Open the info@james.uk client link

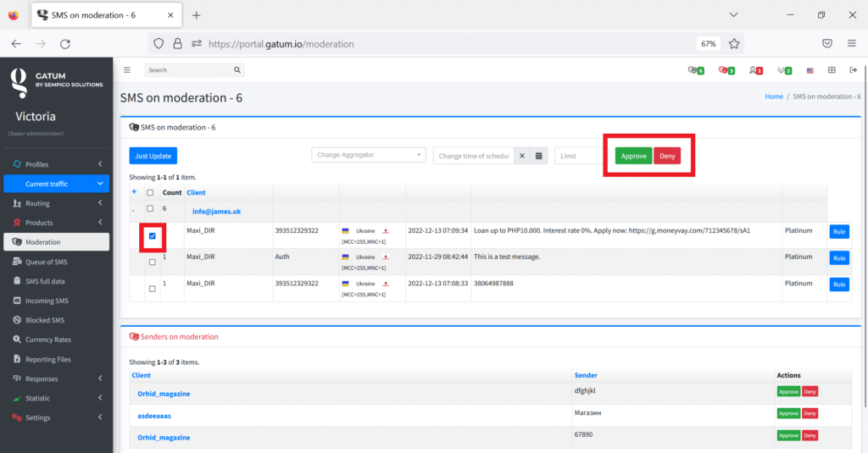[216, 212]
